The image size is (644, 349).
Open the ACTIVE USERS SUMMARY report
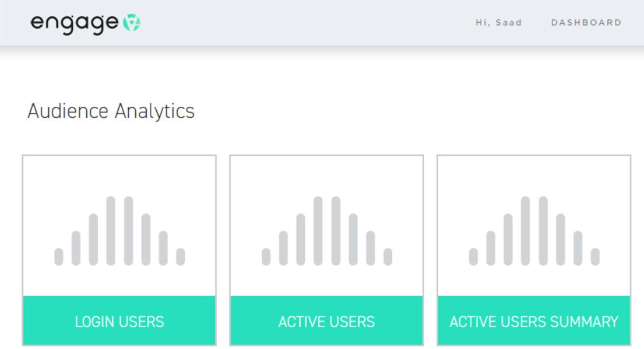pos(534,320)
